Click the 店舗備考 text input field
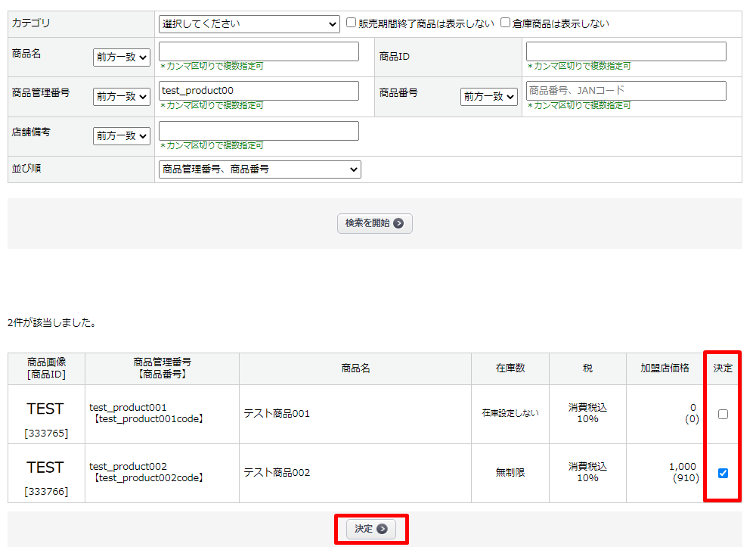756x547 pixels. click(x=259, y=130)
